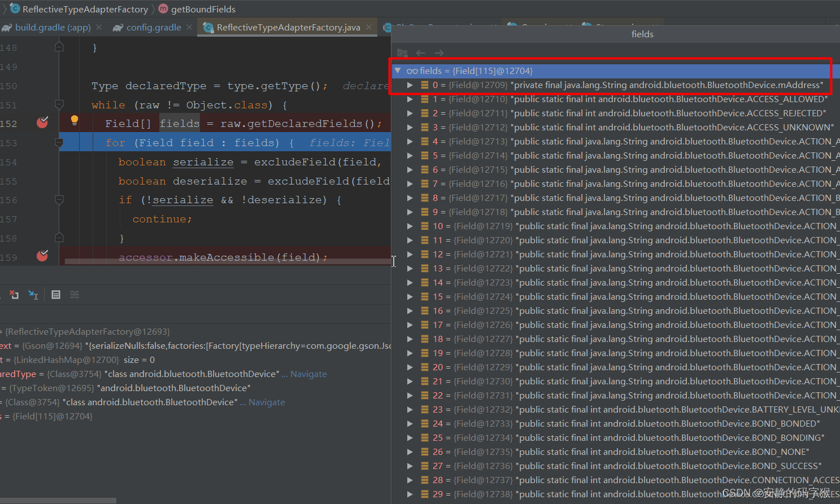The height and width of the screenshot is (504, 840).
Task: Click the forward arrow in fields popup
Action: 439,53
